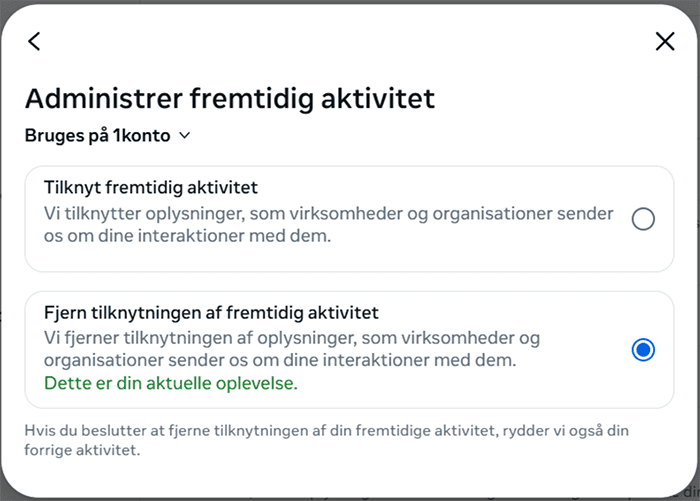Select the 'Fjern tilknytningen af fremtidig aktivitet' radio button
Screen dimensions: 700x501
(643, 349)
